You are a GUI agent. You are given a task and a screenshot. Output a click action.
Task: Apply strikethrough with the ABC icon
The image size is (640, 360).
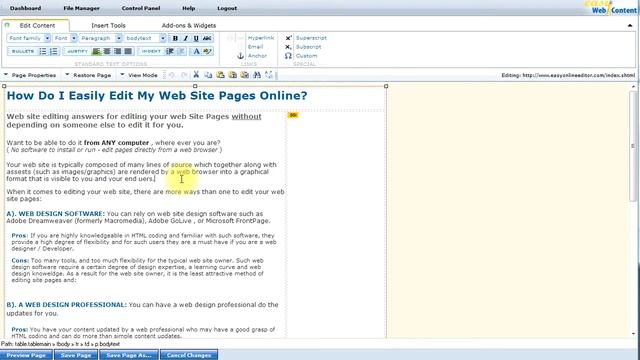coord(207,38)
